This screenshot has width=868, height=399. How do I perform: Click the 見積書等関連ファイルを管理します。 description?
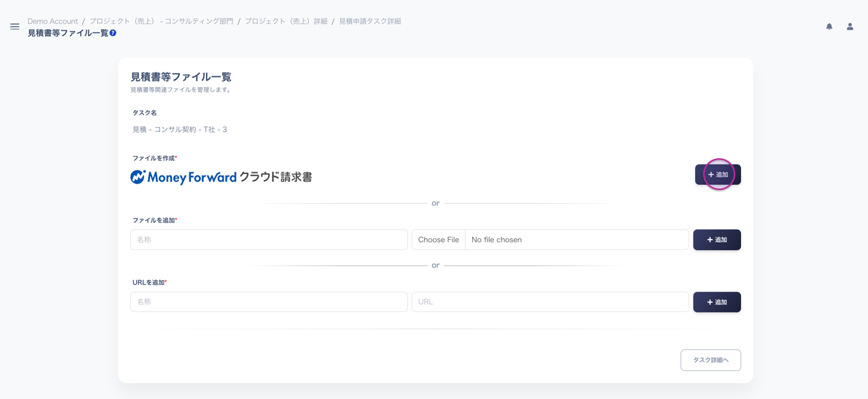click(182, 90)
